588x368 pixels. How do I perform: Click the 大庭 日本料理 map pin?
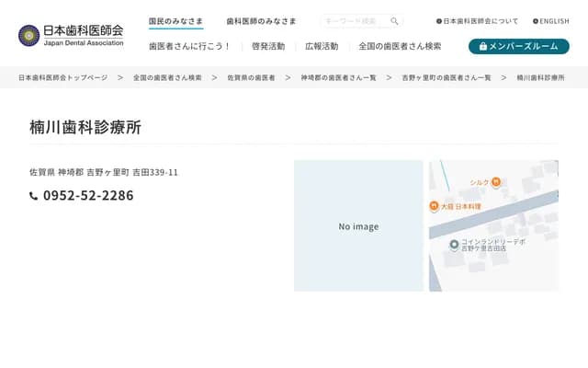(434, 206)
